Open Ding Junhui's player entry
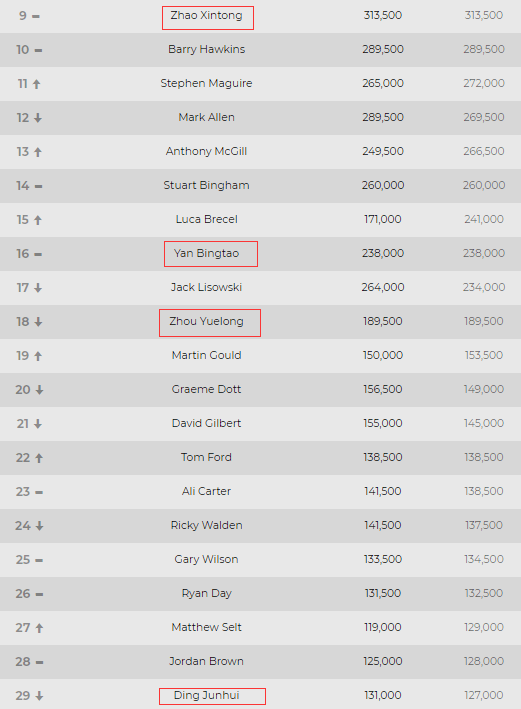Viewport: 521px width, 709px height. [x=207, y=695]
